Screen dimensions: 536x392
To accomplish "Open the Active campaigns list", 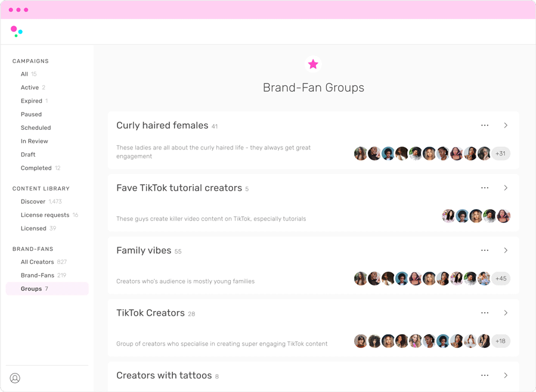I will [30, 87].
